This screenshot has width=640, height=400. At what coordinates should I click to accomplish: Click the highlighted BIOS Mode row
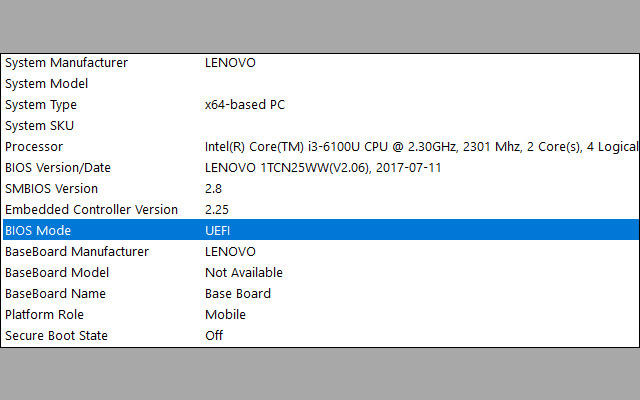click(321, 230)
